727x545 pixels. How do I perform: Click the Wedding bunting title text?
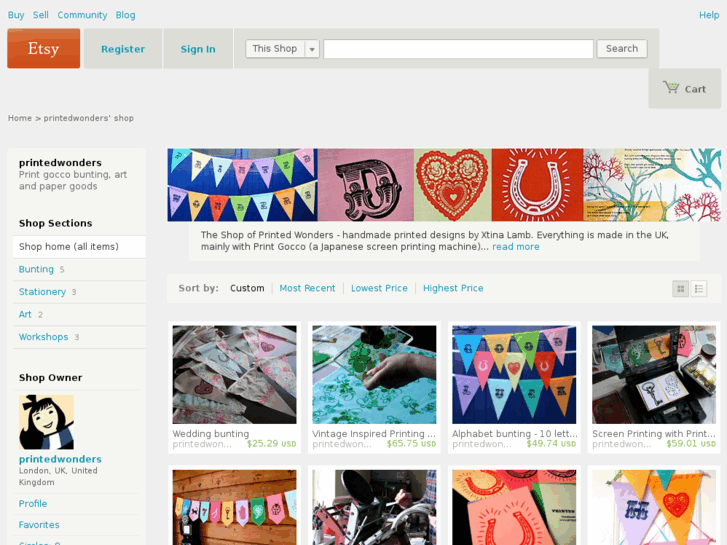(211, 434)
